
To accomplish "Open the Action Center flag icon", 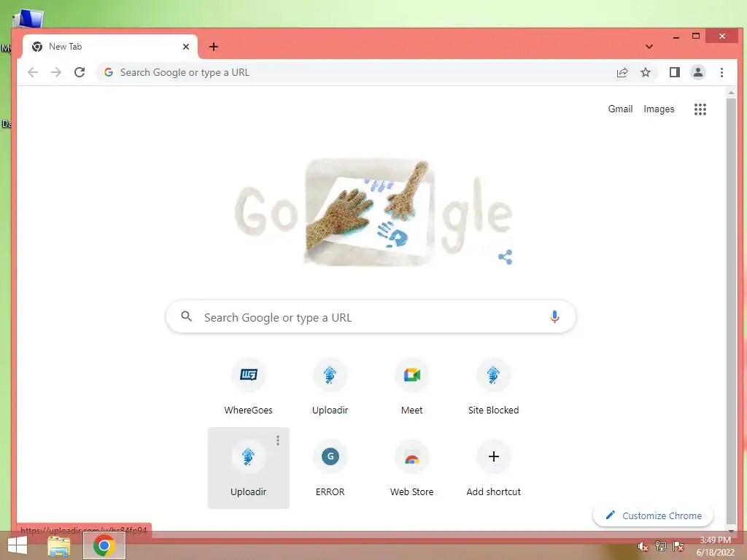I will (678, 546).
